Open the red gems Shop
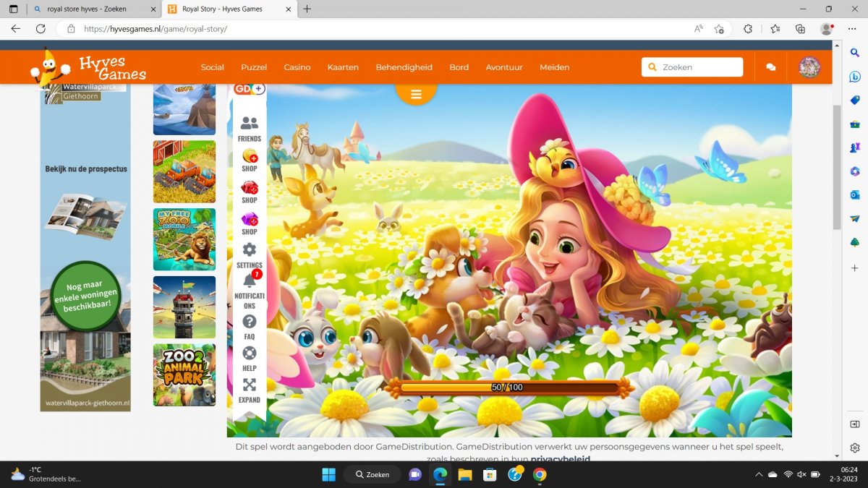Screen dimensions: 868x488 click(x=250, y=191)
